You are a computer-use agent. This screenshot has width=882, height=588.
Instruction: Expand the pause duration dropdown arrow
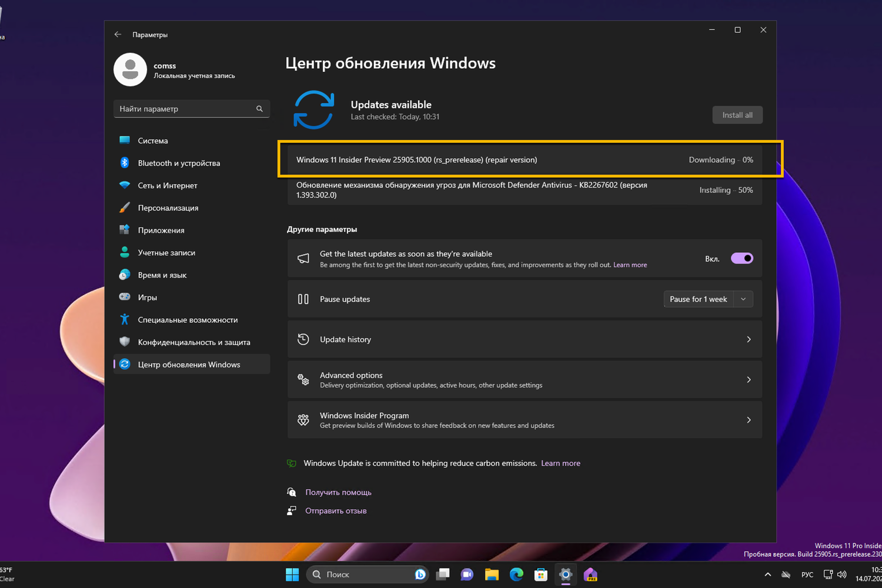click(x=743, y=299)
